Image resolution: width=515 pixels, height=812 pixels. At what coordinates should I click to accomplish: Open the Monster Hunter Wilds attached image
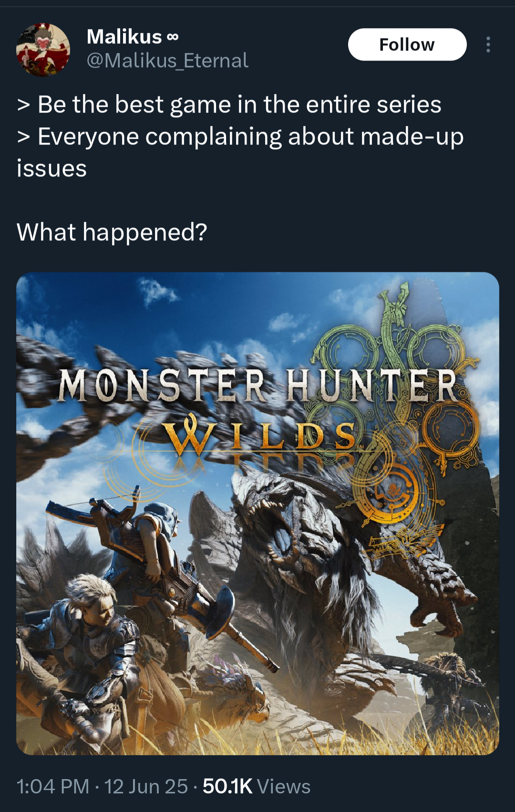[257, 513]
